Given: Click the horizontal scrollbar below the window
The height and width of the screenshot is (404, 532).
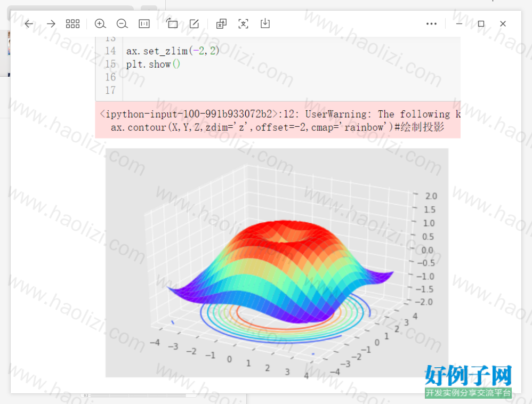Looking at the screenshot, I should 139,395.
